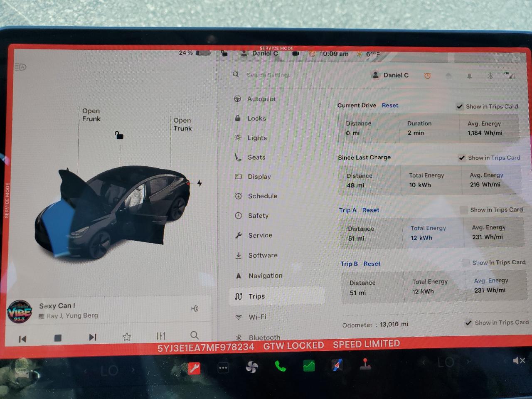Open Daniel C profile in Settings header
The width and height of the screenshot is (532, 399).
pyautogui.click(x=391, y=75)
